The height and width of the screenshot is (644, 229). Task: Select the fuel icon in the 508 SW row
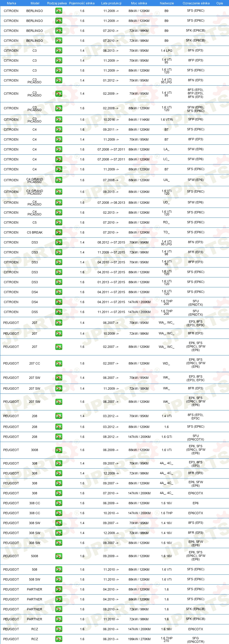click(59, 579)
